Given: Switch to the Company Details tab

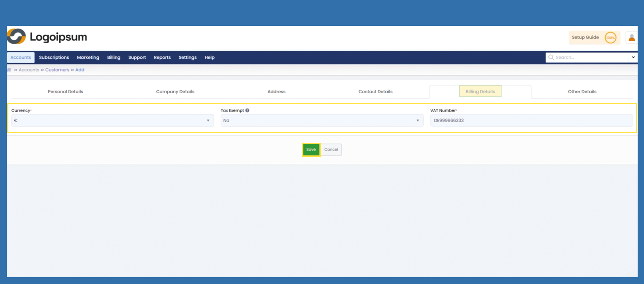Looking at the screenshot, I should 175,92.
